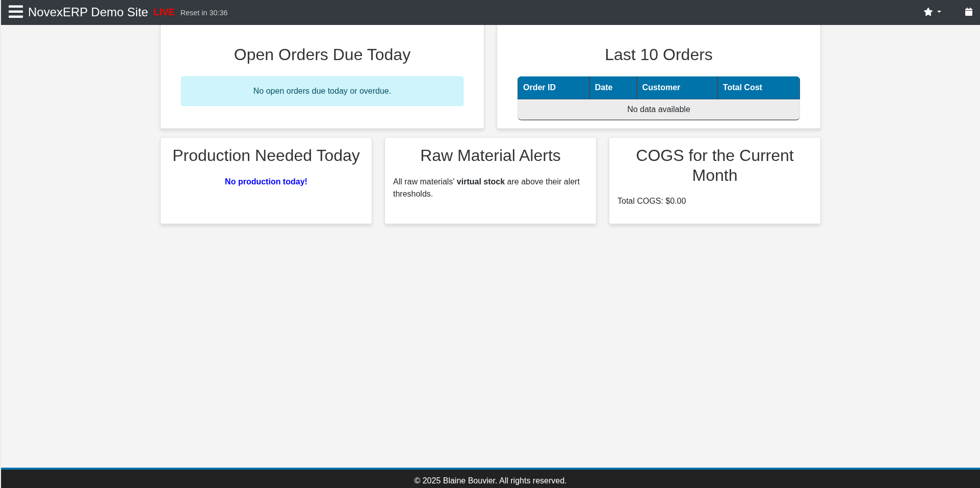Click the 'Reset in' countdown timer
This screenshot has width=980, height=488.
[x=204, y=13]
